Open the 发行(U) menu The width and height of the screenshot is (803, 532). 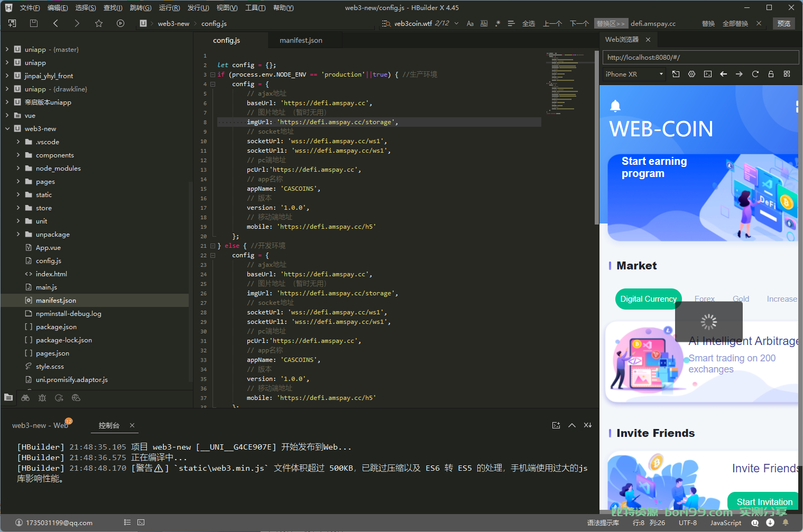[x=198, y=7]
